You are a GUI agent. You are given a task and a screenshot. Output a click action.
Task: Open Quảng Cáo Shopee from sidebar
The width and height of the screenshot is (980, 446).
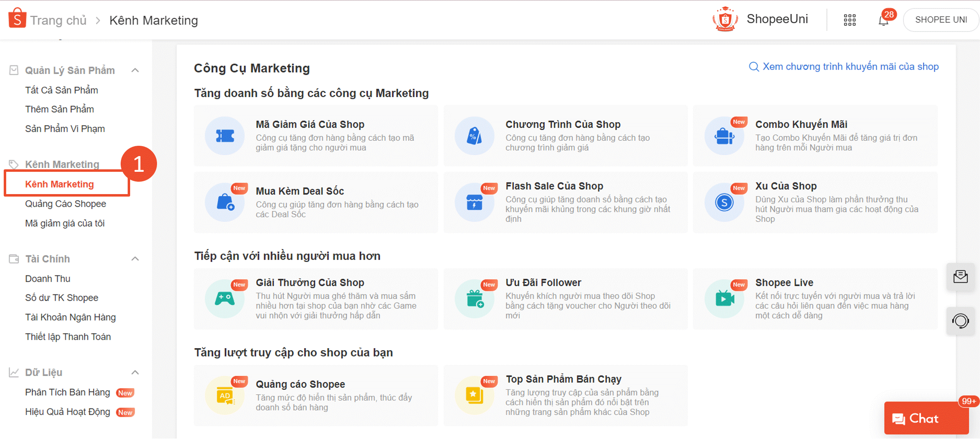[x=65, y=204]
